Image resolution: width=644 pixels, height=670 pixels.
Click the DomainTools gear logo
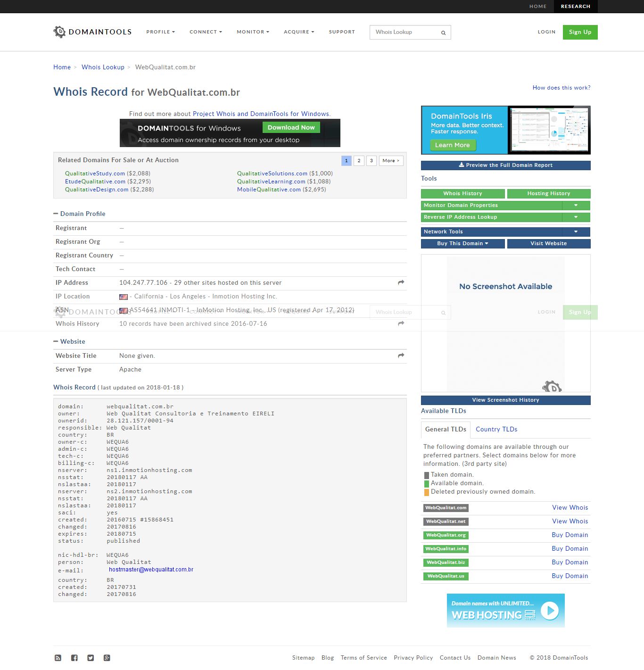(x=59, y=32)
